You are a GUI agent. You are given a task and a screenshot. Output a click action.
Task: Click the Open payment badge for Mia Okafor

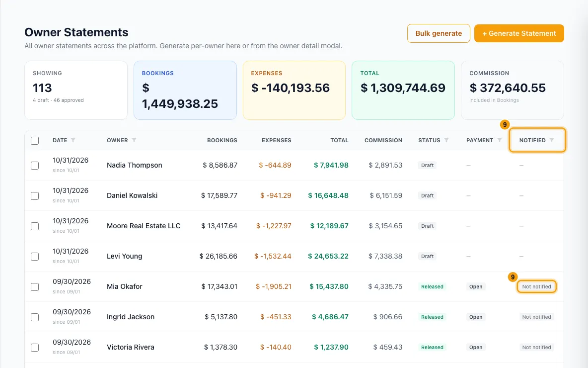pyautogui.click(x=476, y=286)
